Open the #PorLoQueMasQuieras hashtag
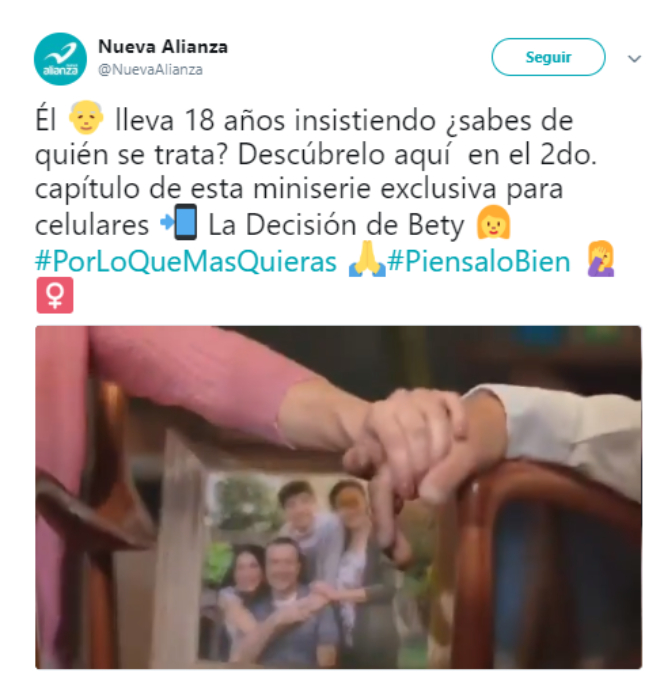This screenshot has height=680, width=660. click(186, 262)
